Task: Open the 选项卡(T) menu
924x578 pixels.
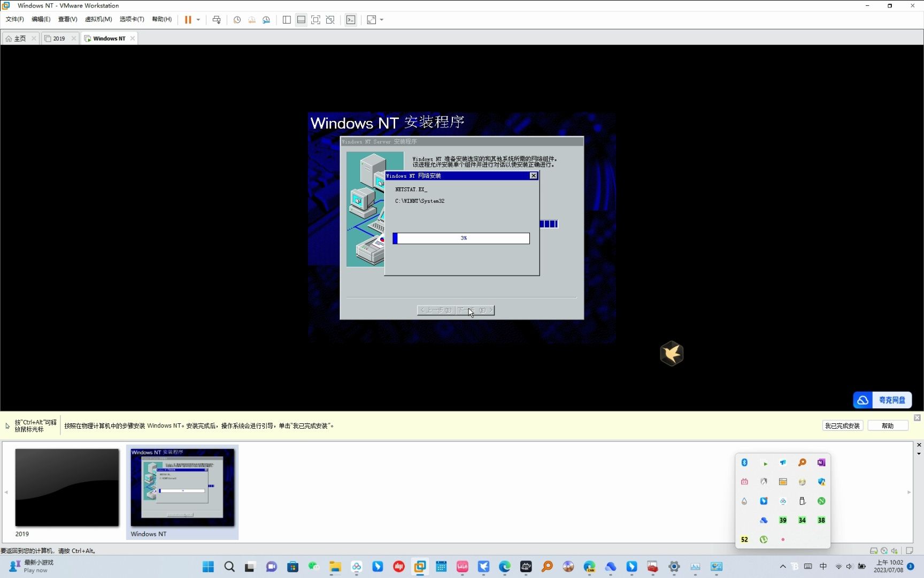Action: 132,19
